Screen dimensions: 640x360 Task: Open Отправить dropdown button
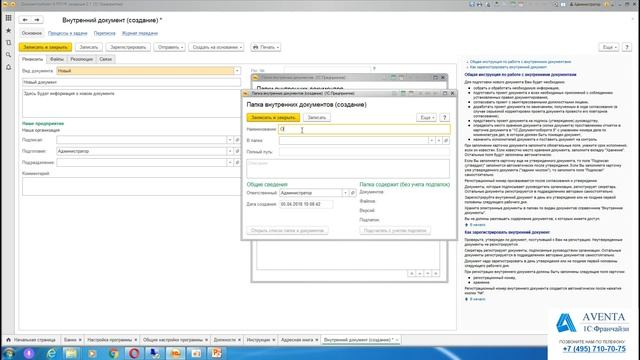click(169, 47)
